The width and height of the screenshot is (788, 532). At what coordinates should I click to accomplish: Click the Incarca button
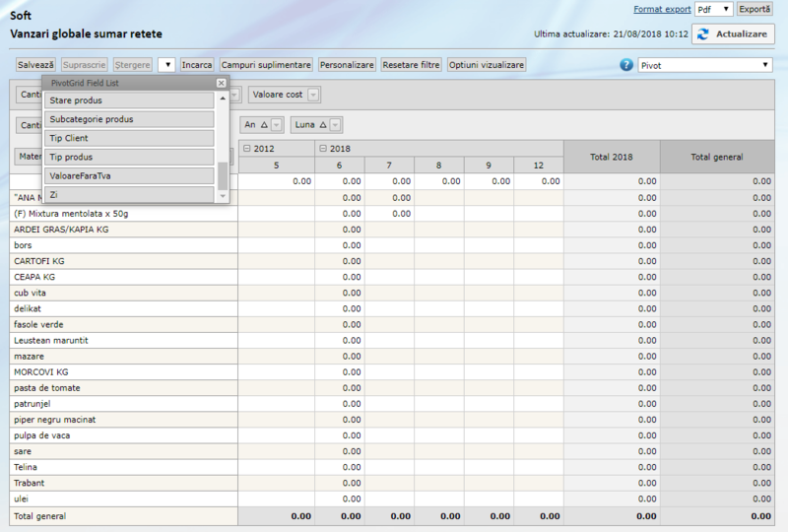[x=197, y=65]
